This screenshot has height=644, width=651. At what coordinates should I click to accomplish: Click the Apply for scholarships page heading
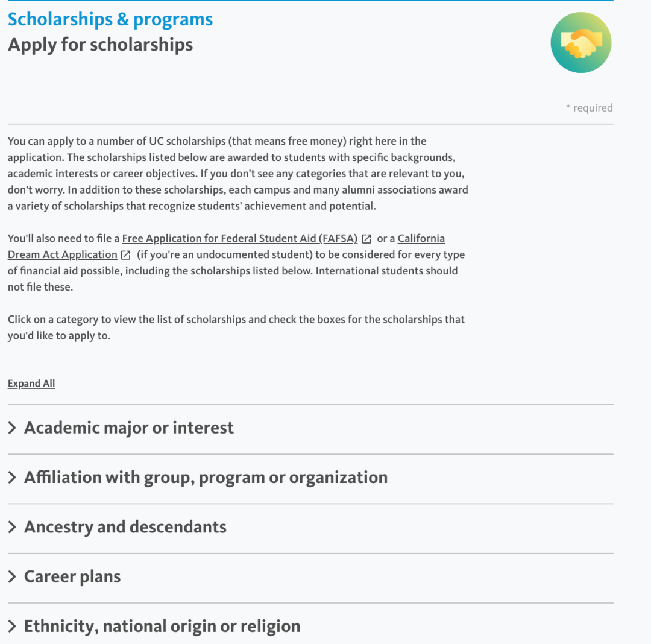coord(101,45)
